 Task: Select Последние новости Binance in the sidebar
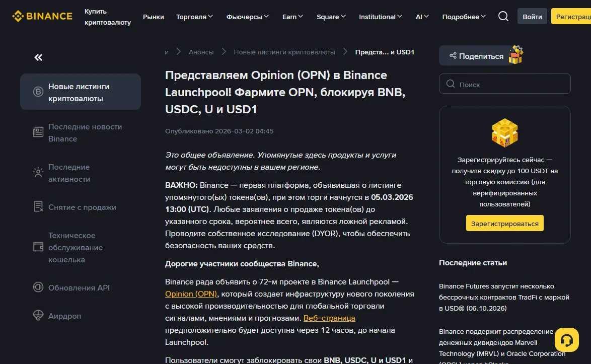pos(80,132)
